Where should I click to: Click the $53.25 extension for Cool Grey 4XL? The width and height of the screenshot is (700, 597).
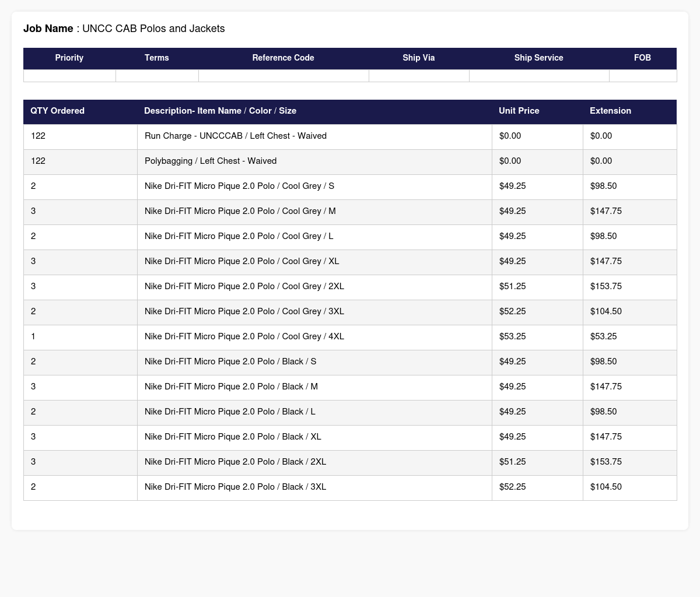coord(604,336)
